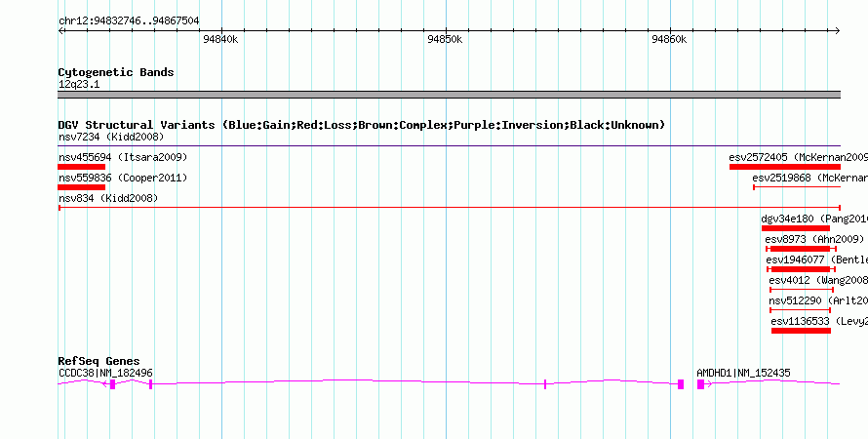Select the red esv1946077 loss bar
Screen dimensions: 868x439
point(801,269)
